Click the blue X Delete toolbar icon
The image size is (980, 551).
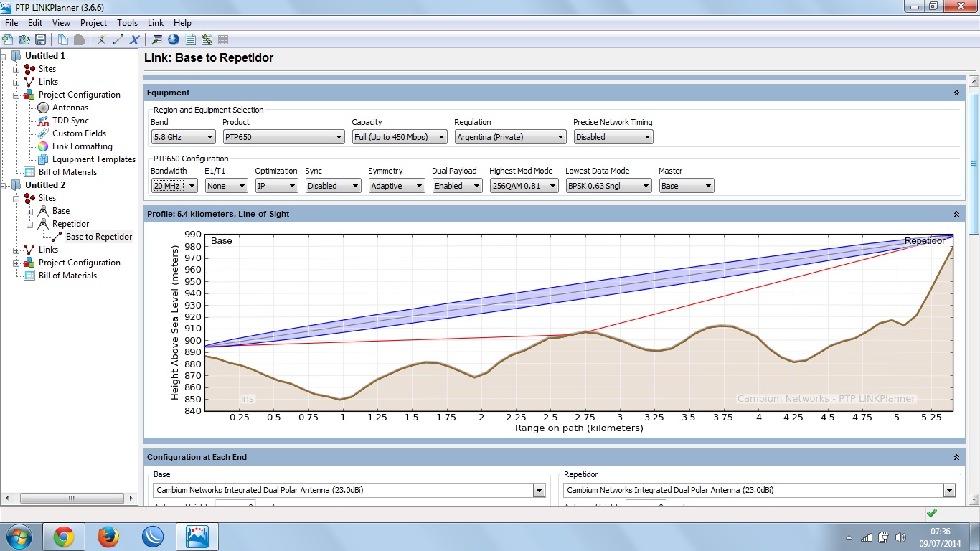pos(134,40)
